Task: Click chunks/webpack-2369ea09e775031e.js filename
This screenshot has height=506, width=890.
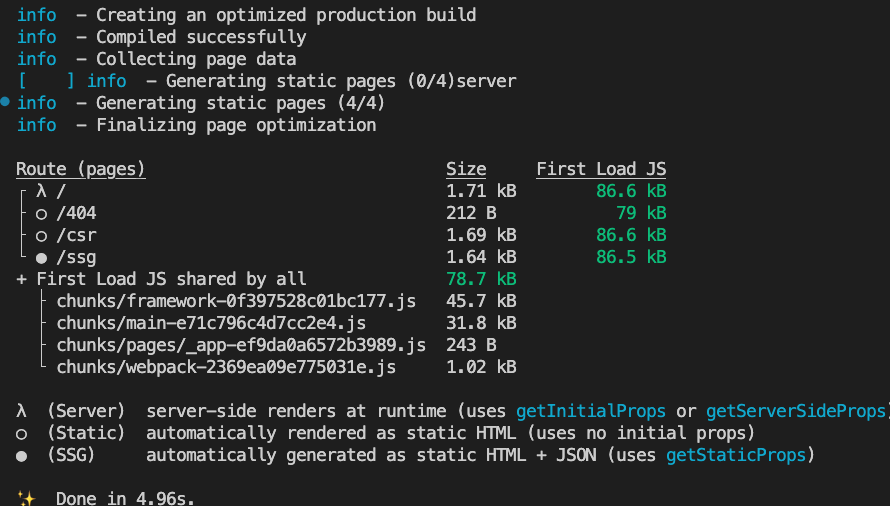Action: (x=226, y=368)
